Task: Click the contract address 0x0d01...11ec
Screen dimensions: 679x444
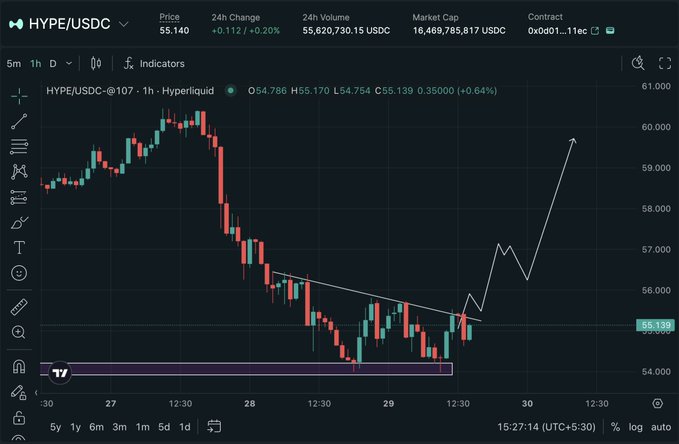Action: tap(557, 31)
